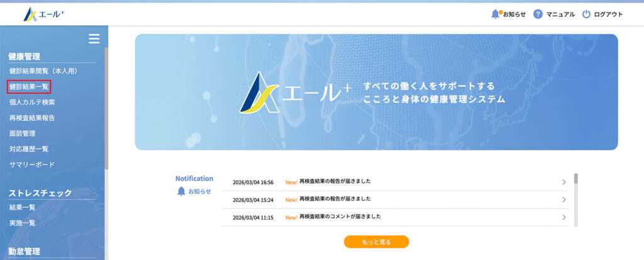This screenshot has height=260, width=644.
Task: Expand the 16:56 再検査結果の報告 notification chevron
Action: pyautogui.click(x=564, y=182)
